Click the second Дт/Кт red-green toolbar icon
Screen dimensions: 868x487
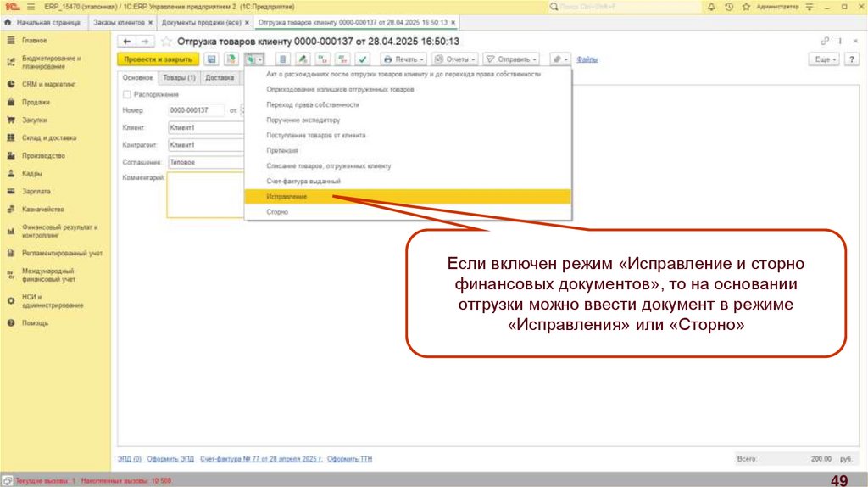(x=342, y=59)
